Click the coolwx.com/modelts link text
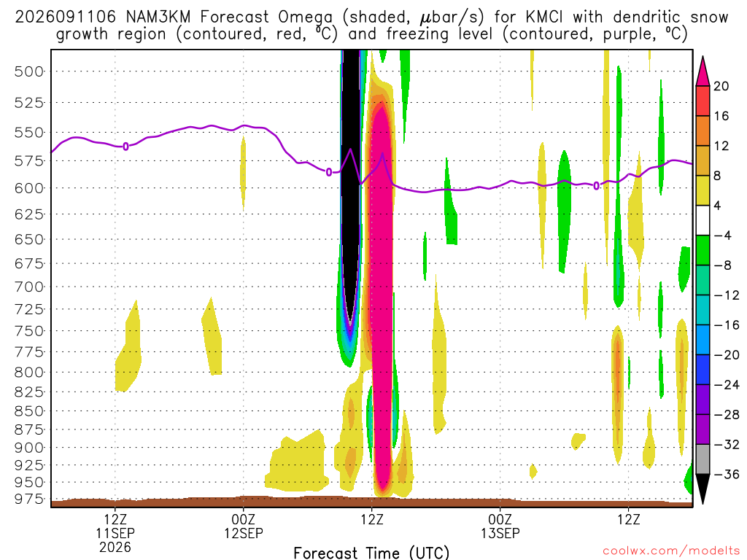This screenshot has height=560, width=747. click(x=671, y=551)
